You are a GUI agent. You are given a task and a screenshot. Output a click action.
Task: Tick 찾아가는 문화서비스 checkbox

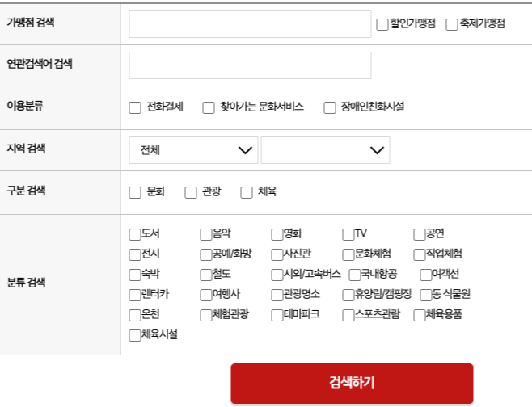coord(209,107)
